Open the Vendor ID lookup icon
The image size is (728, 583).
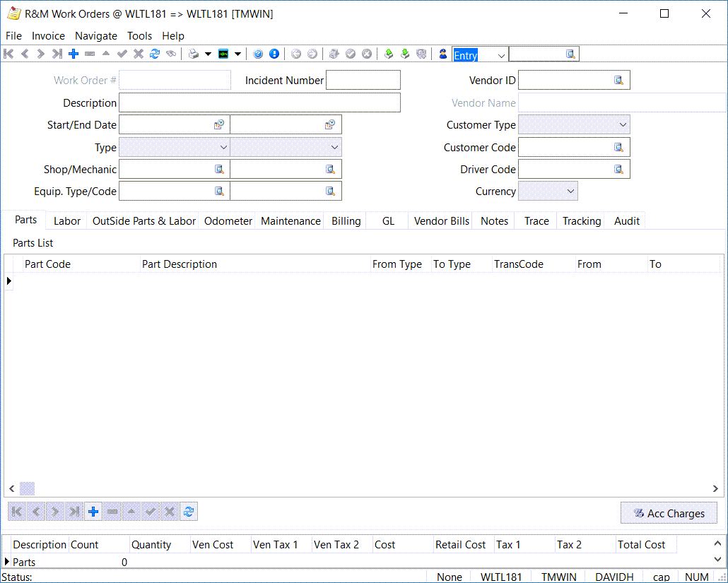[618, 81]
